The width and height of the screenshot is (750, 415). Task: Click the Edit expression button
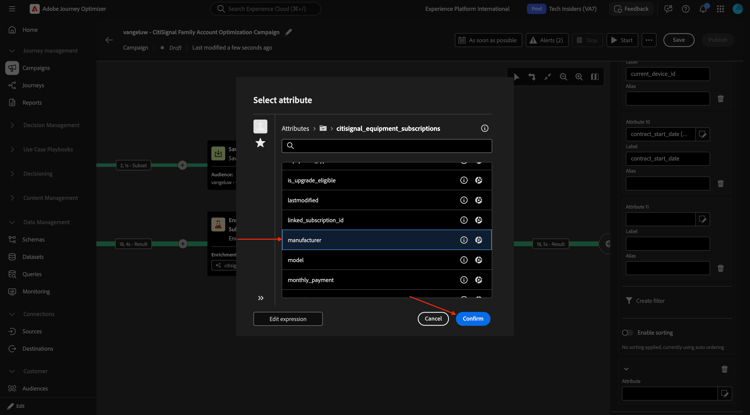coord(288,319)
